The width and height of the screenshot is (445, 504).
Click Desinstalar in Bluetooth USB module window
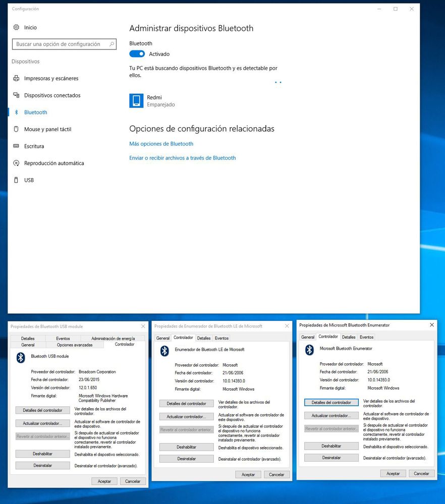tap(43, 466)
